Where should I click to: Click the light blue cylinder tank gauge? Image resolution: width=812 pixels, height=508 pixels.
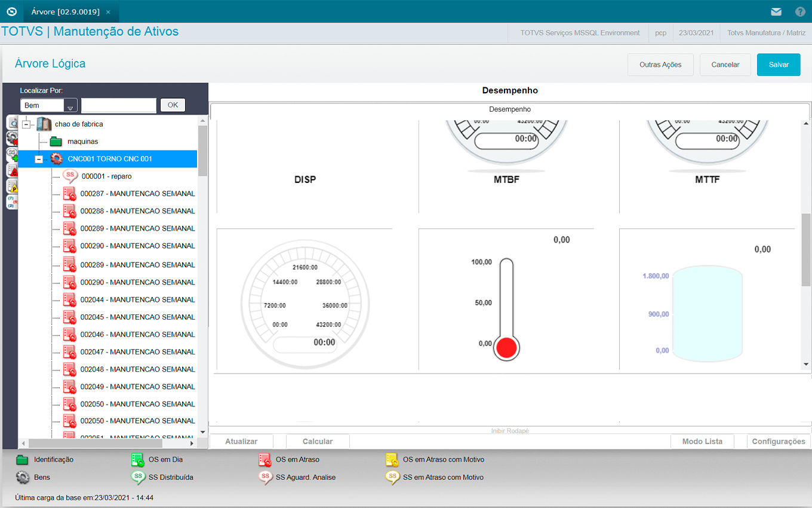point(708,314)
